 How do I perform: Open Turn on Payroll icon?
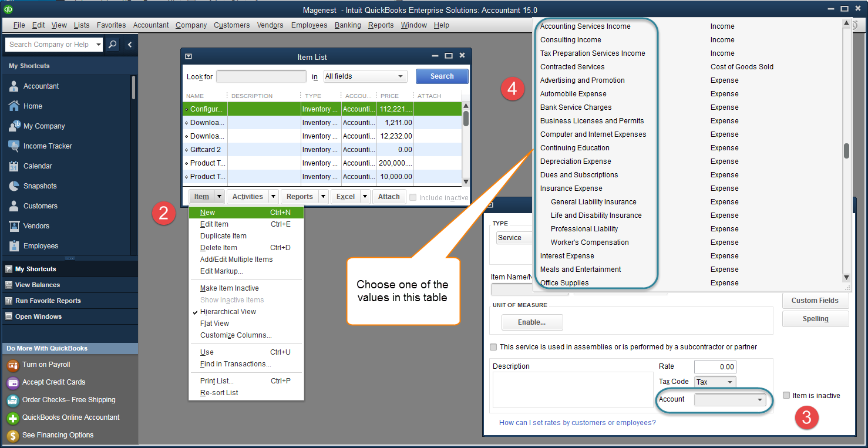tap(13, 365)
